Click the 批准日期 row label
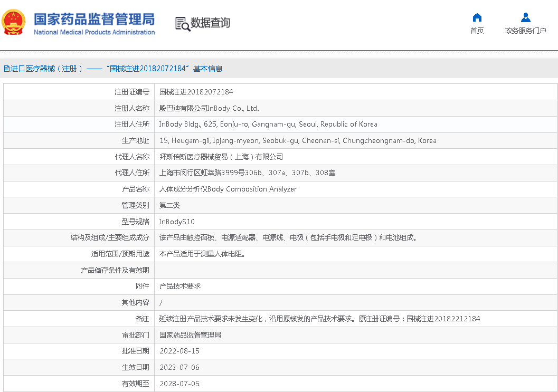 click(x=135, y=351)
